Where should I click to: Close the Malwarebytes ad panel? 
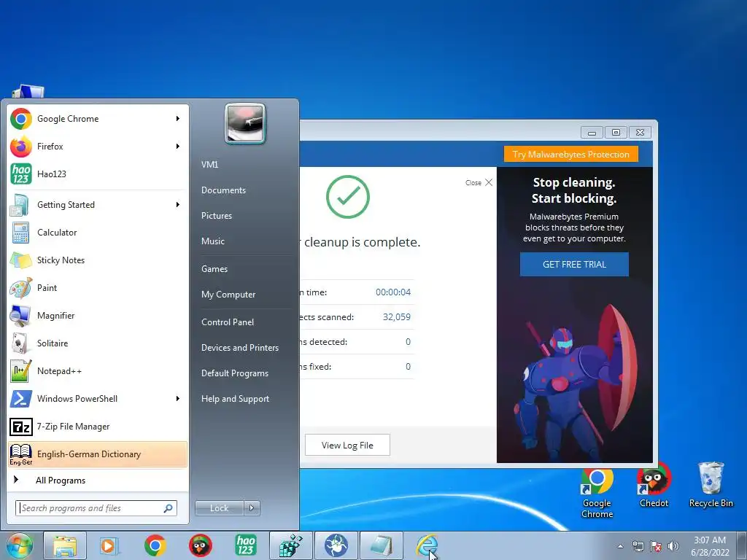(479, 182)
